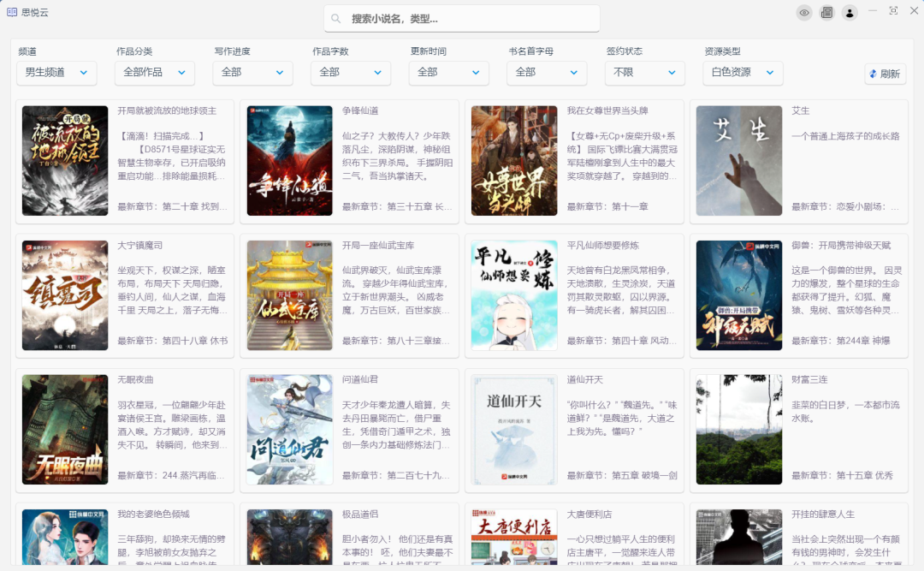This screenshot has height=571, width=924.
Task: Open the 资源类型 白色资源 dropdown
Action: pos(743,73)
